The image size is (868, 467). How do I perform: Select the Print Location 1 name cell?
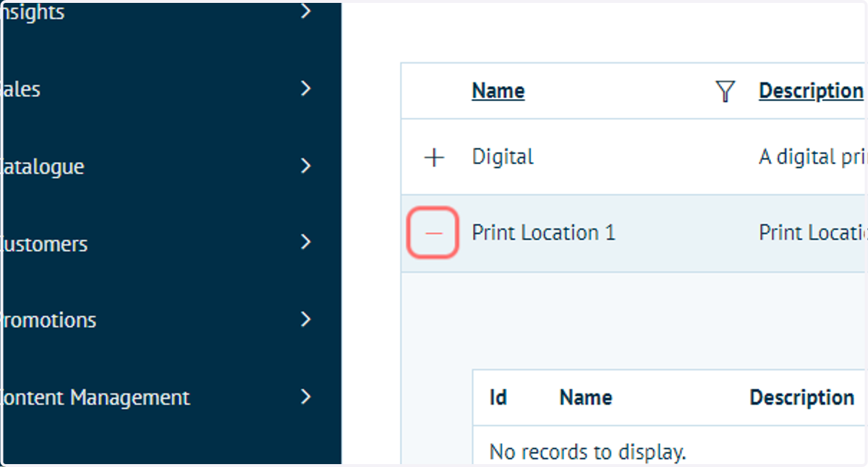[x=543, y=233]
